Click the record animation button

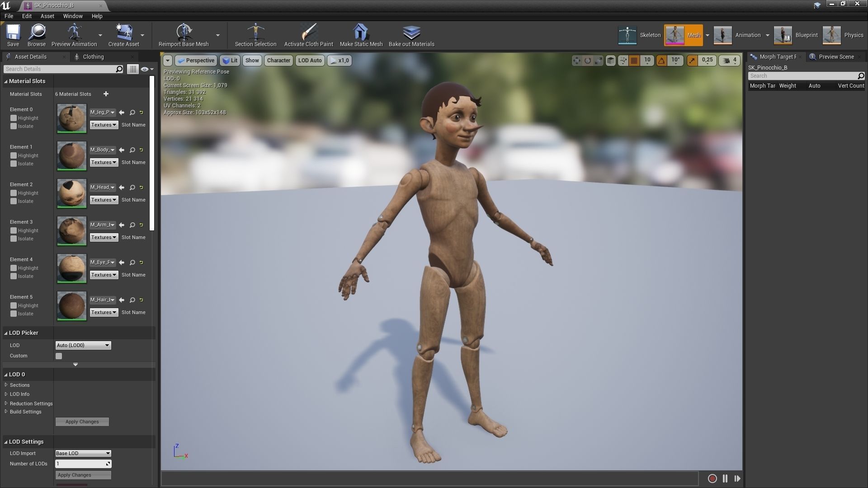point(712,479)
